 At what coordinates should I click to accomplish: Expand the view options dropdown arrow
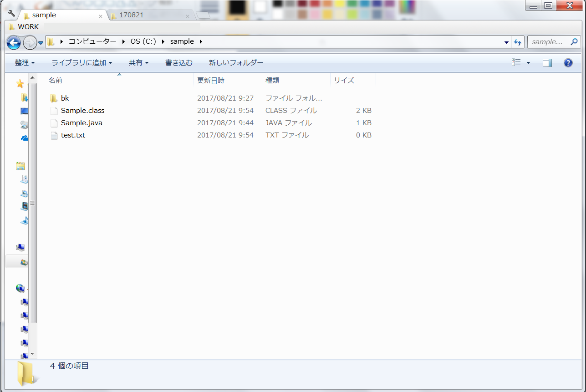coord(528,63)
